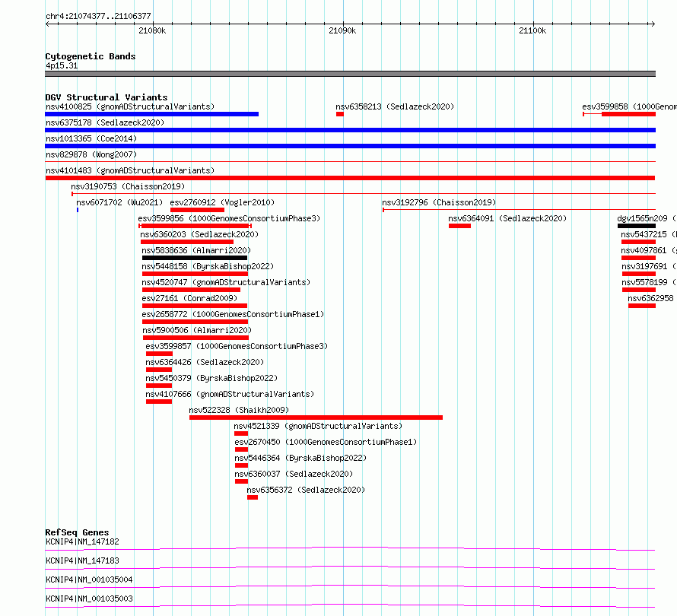677x616 pixels.
Task: Open esv3599857 1000GenomesConsortiumPhase3 label
Action: [x=237, y=346]
